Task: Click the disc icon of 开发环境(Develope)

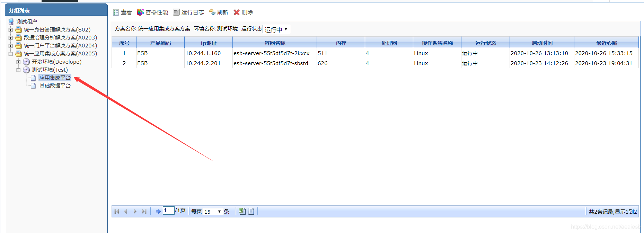Action: (x=26, y=62)
